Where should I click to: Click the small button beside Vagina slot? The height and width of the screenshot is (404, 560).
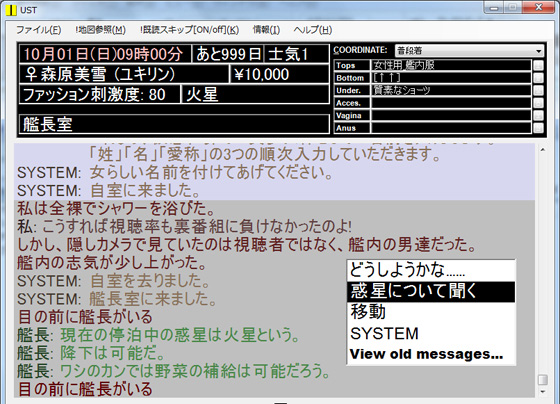[x=538, y=115]
